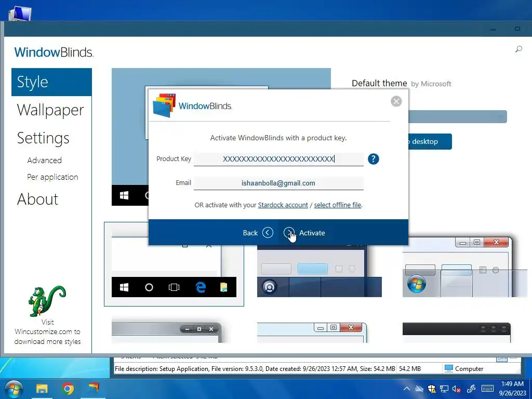Click the search magnifier icon

pos(518,49)
